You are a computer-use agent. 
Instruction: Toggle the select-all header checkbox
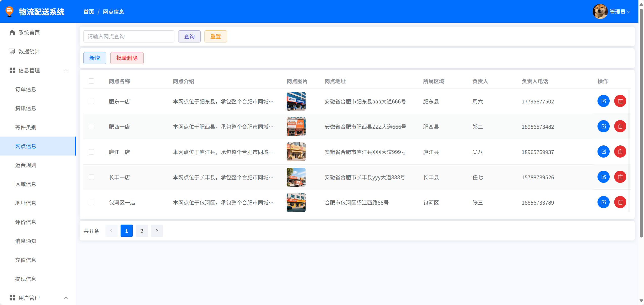point(91,81)
